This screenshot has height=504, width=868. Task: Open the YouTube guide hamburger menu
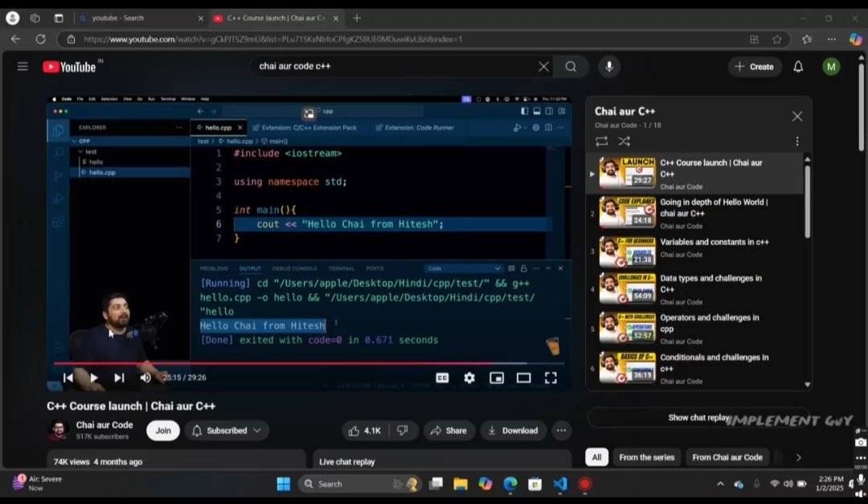coord(23,67)
